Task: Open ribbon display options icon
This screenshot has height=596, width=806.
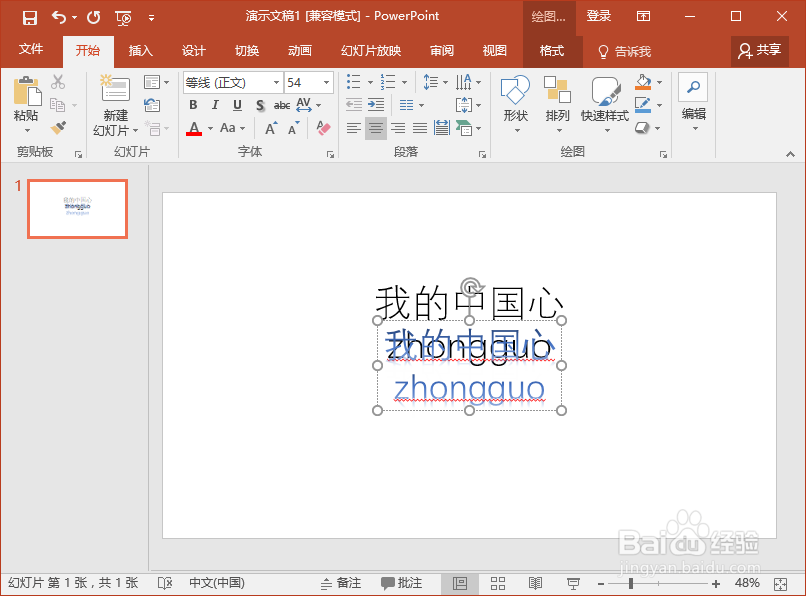Action: (644, 16)
